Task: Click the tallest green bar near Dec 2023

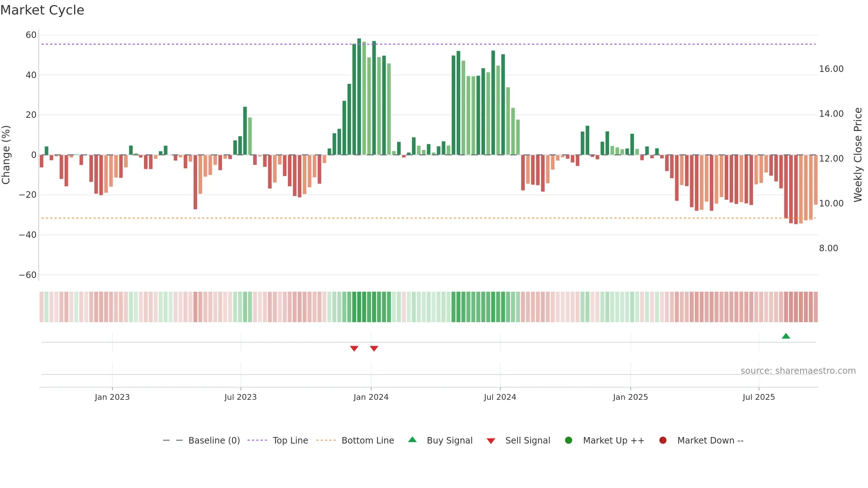Action: [359, 97]
